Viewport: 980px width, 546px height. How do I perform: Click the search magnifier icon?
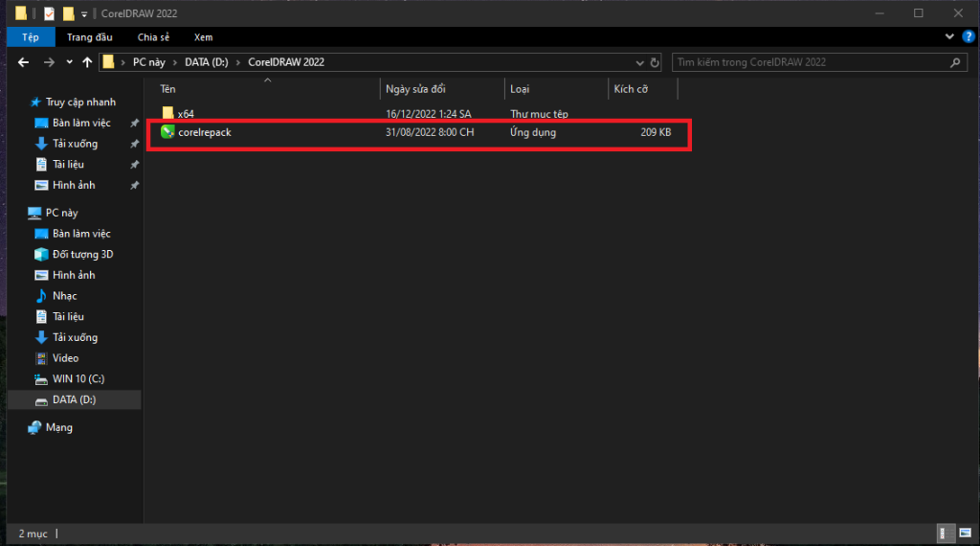tap(954, 62)
